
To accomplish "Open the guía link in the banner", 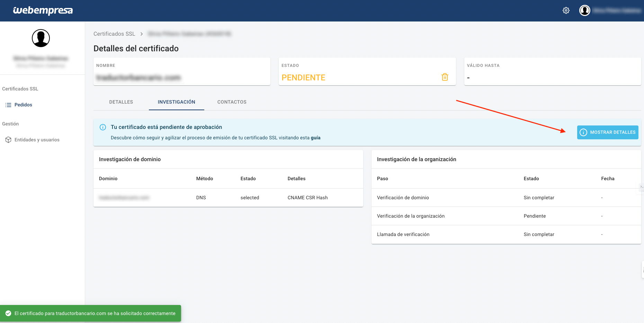I will pos(316,138).
